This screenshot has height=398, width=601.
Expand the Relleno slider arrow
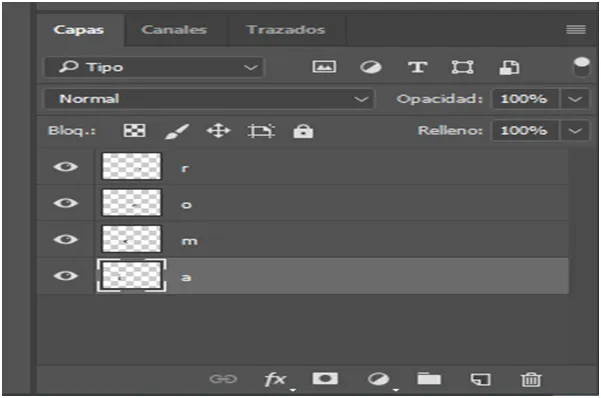click(x=575, y=131)
